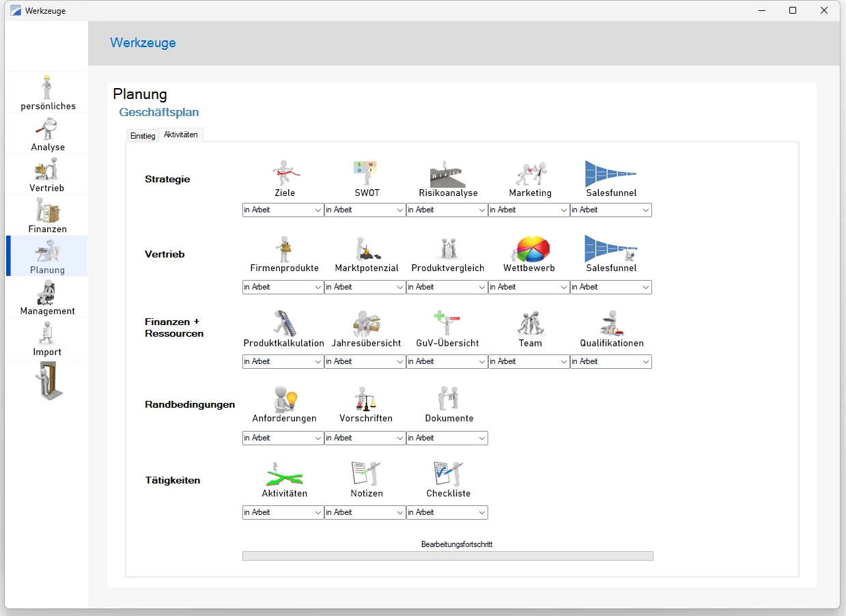Click the exit door icon in the sidebar

[x=48, y=381]
